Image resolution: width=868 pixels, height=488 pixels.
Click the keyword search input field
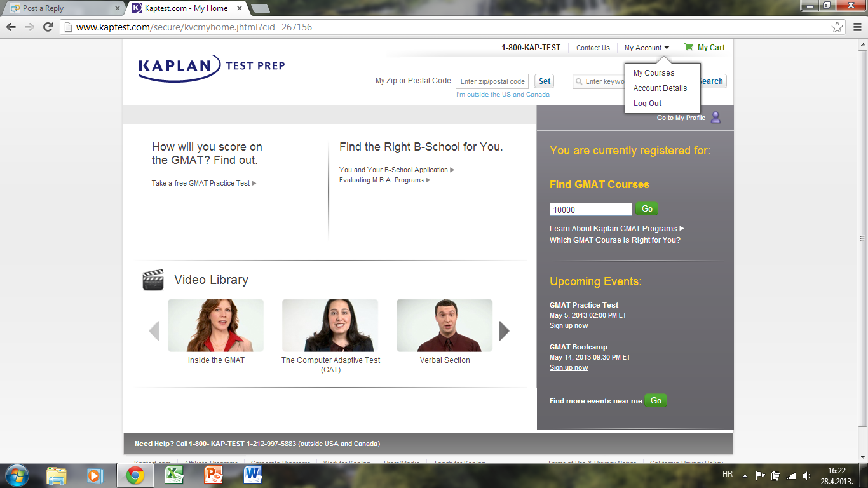(599, 81)
